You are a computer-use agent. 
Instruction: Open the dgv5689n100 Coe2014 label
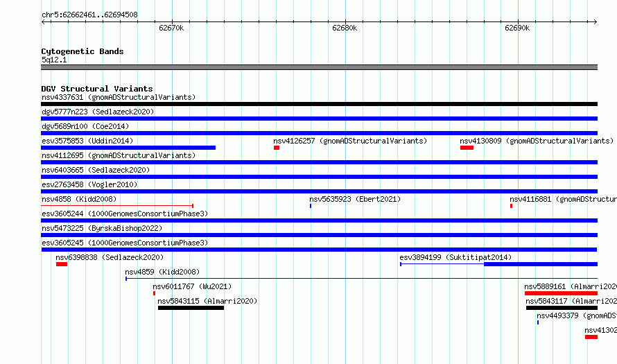click(85, 126)
